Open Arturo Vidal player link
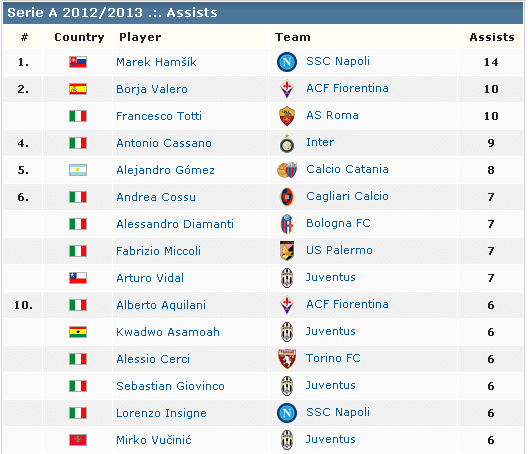The height and width of the screenshot is (454, 528). point(150,278)
